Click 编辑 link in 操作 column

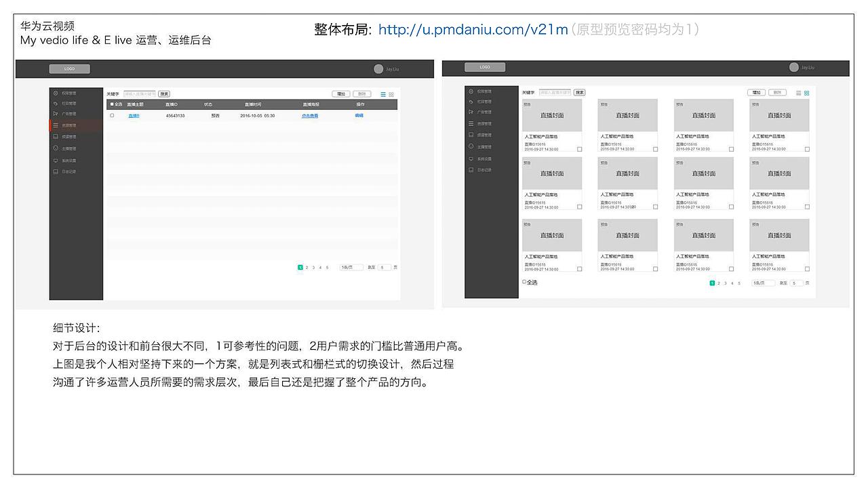tap(359, 116)
